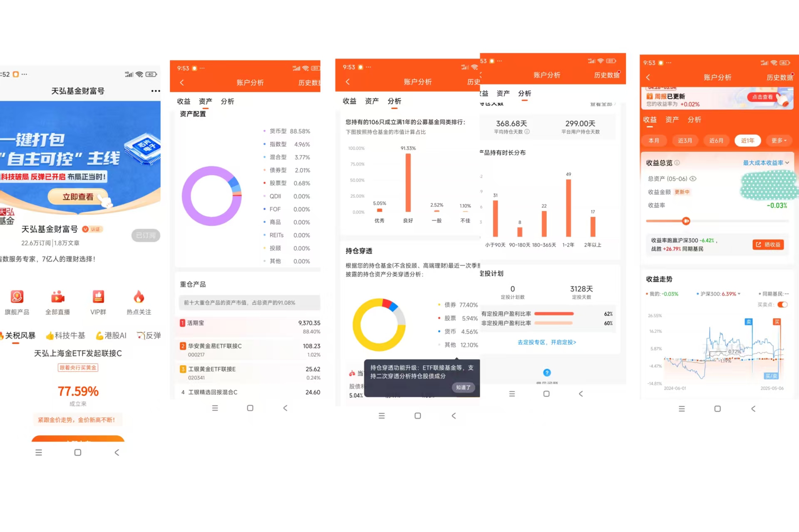Select the 反弹 topic tab
The width and height of the screenshot is (799, 532).
[149, 335]
